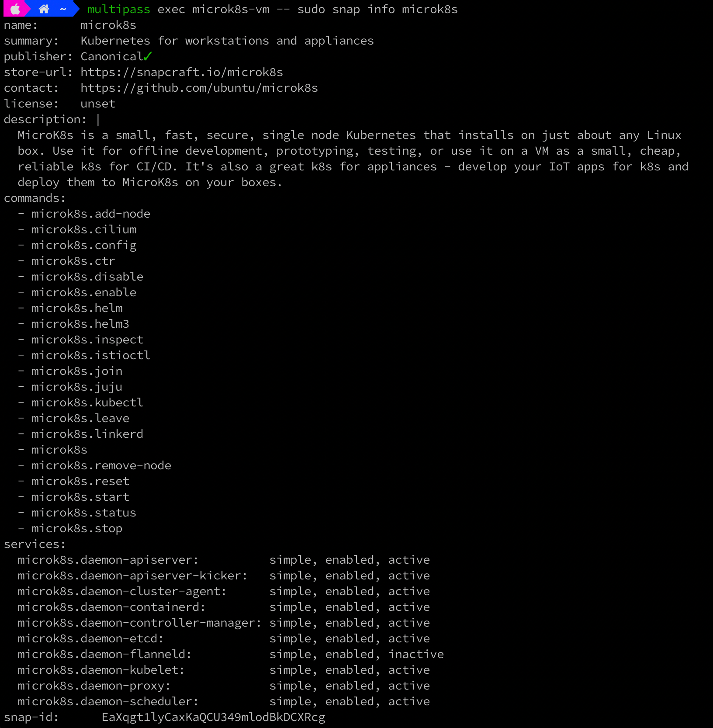This screenshot has height=728, width=713.
Task: Select 'microk8s.status' command
Action: pyautogui.click(x=84, y=513)
